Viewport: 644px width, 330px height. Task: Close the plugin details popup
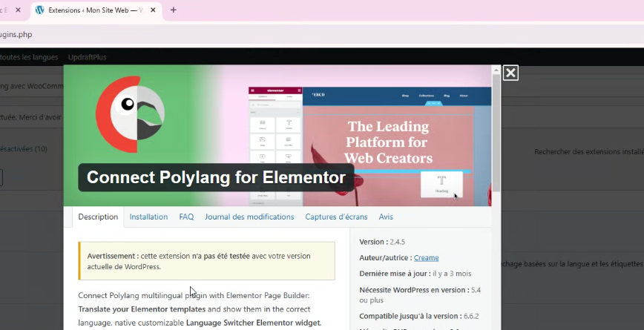point(510,73)
